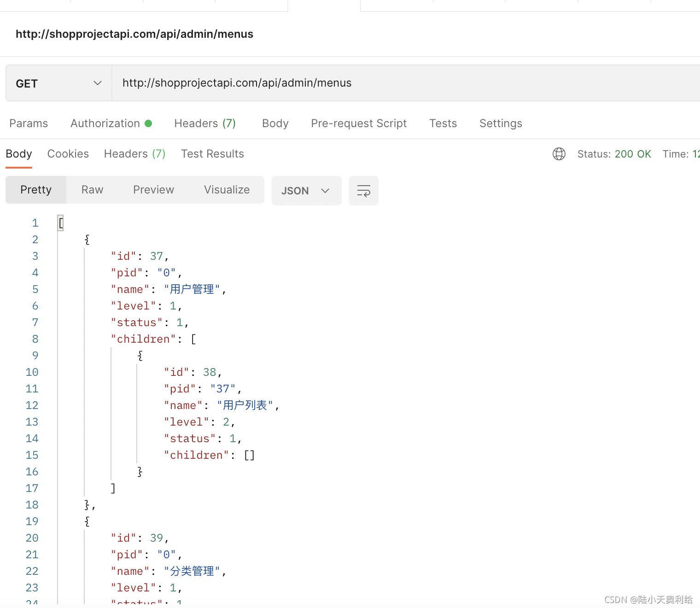The width and height of the screenshot is (700, 608).
Task: Click the name value "用户列表"
Action: (x=245, y=405)
